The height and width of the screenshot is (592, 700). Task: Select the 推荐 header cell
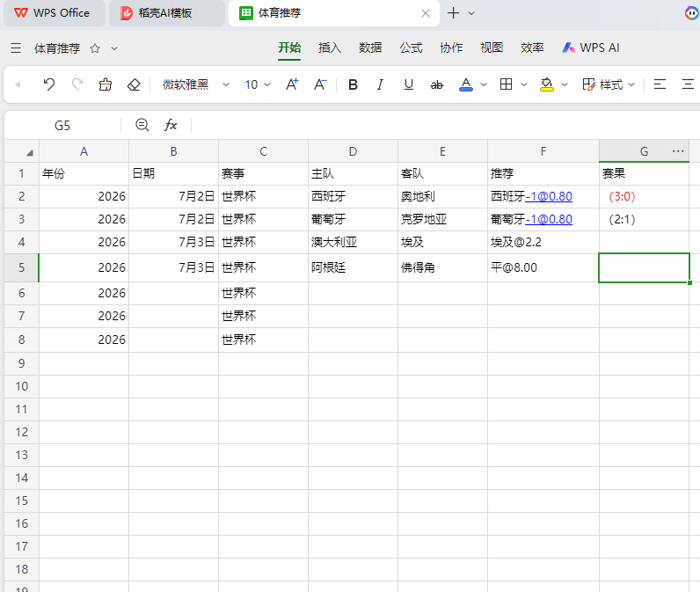(x=543, y=173)
